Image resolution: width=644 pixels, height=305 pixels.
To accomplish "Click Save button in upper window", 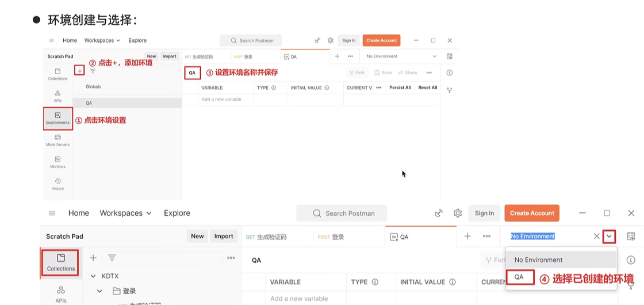I will pos(383,73).
